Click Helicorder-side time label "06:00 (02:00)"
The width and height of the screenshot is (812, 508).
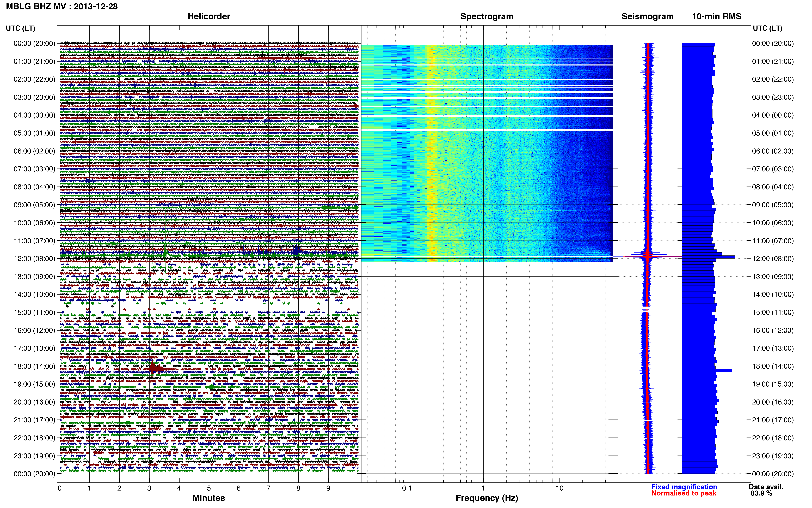pyautogui.click(x=34, y=151)
